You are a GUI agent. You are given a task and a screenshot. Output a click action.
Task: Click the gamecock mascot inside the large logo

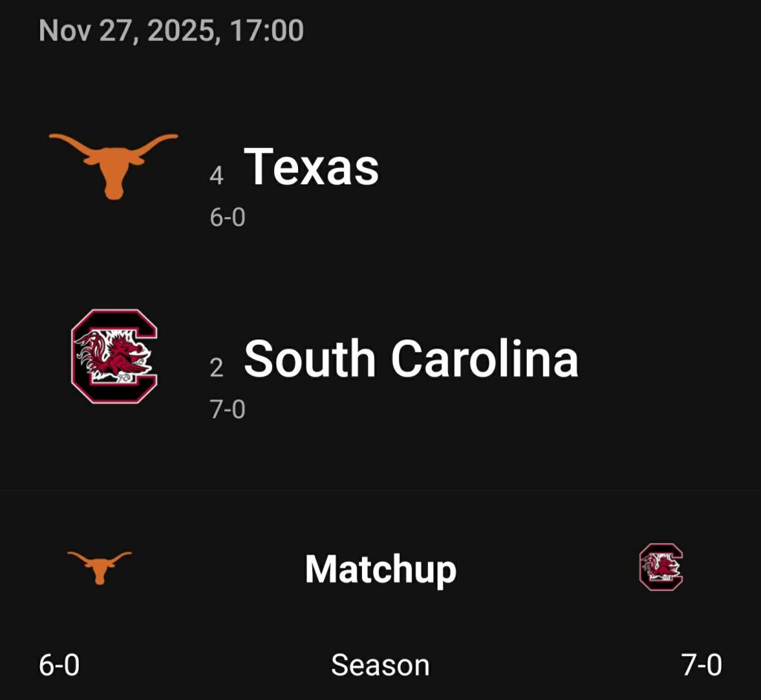coord(111,355)
